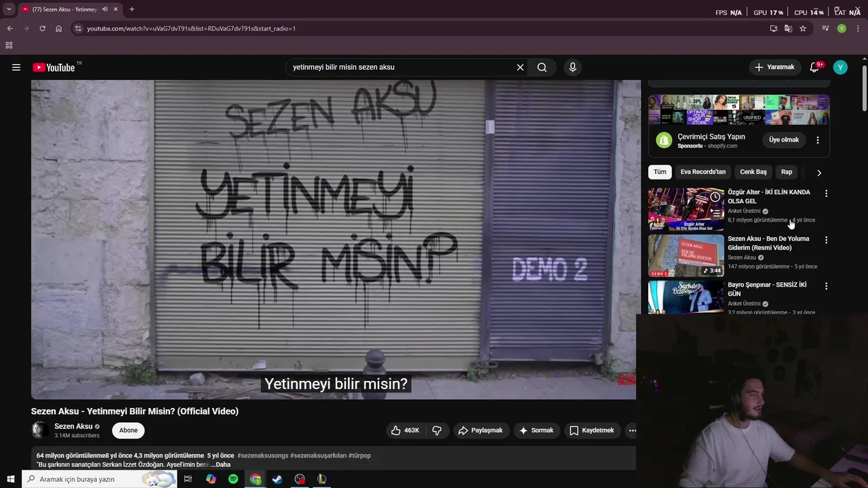Open YouTube account avatar menu
868x488 pixels.
click(840, 67)
